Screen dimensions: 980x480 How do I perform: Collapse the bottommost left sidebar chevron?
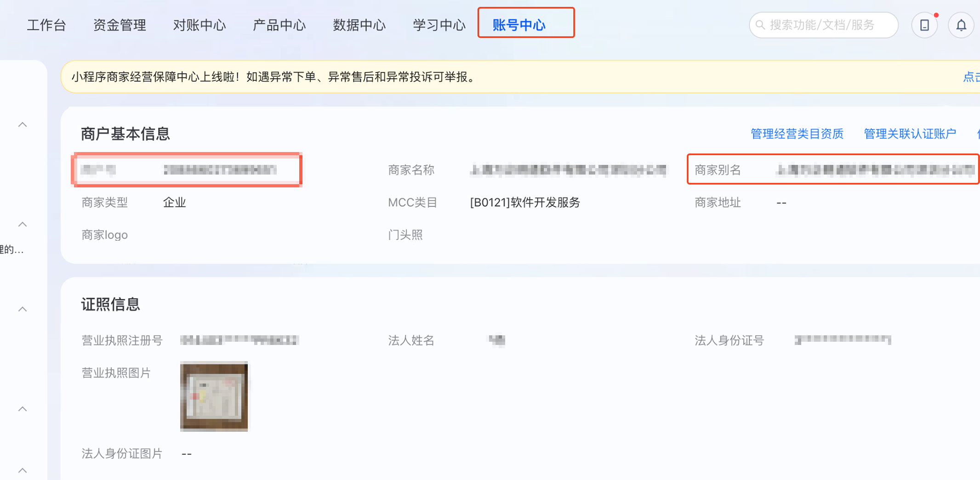(x=23, y=470)
